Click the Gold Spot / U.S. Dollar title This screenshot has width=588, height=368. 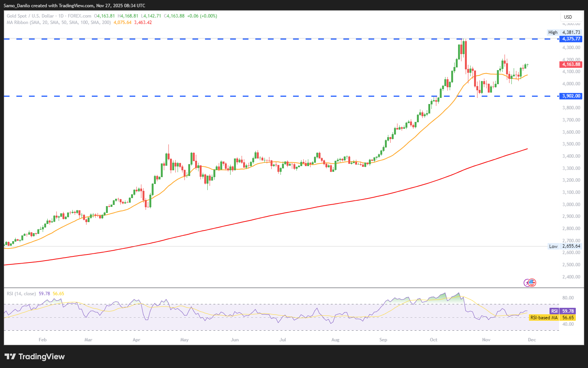pyautogui.click(x=30, y=16)
